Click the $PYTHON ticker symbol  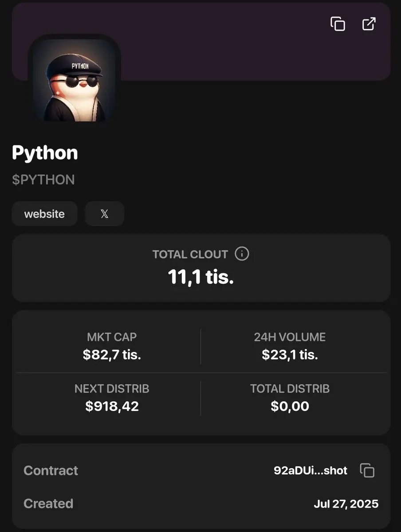(x=43, y=180)
